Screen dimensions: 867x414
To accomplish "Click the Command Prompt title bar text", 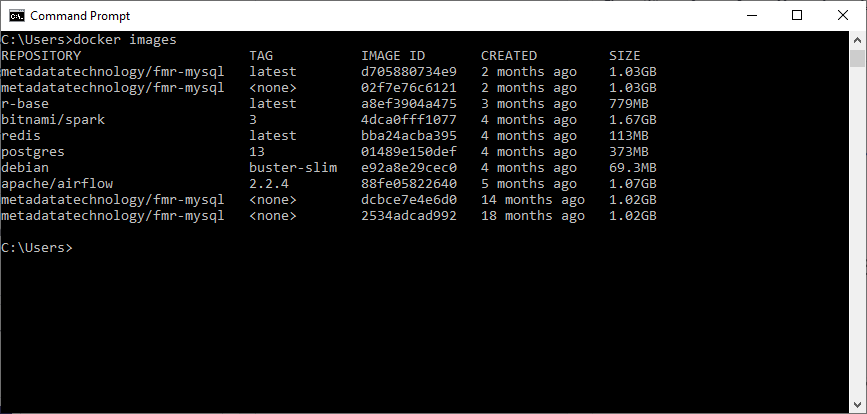I will point(80,16).
